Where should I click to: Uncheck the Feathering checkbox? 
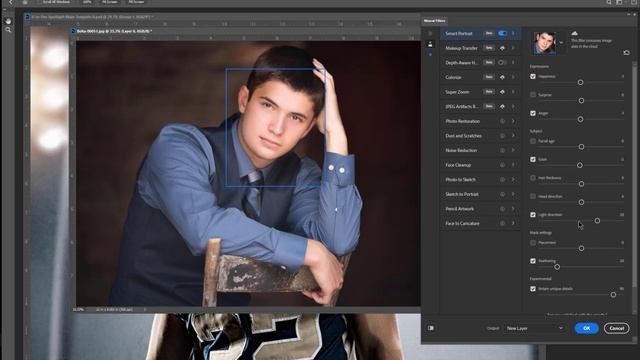(533, 261)
